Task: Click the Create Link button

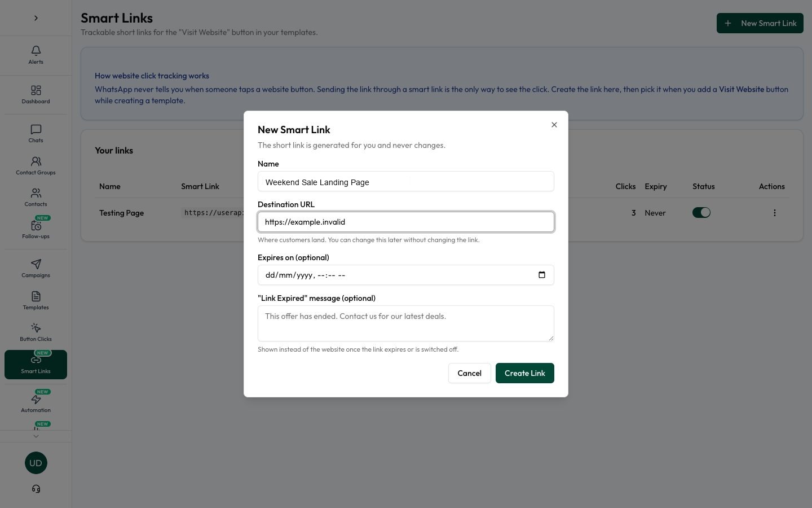Action: 525,373
